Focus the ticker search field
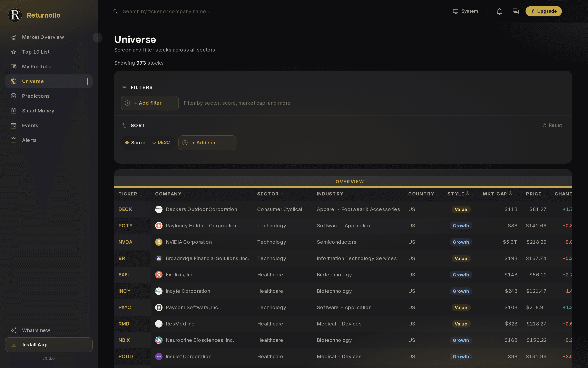The width and height of the screenshot is (588, 368). tap(166, 11)
